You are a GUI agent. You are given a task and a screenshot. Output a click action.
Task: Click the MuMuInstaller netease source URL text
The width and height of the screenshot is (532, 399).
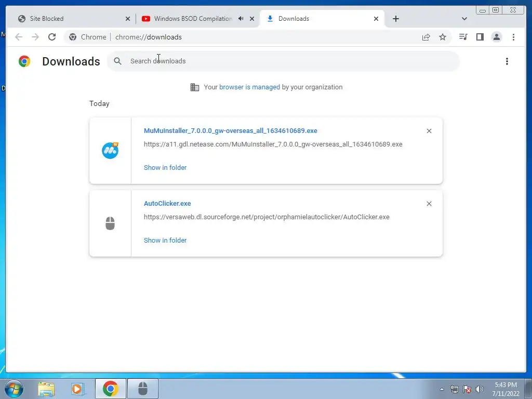(x=273, y=144)
